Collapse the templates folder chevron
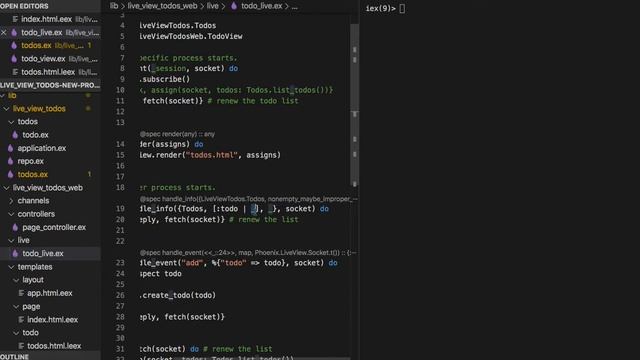Image resolution: width=640 pixels, height=360 pixels. [x=11, y=267]
